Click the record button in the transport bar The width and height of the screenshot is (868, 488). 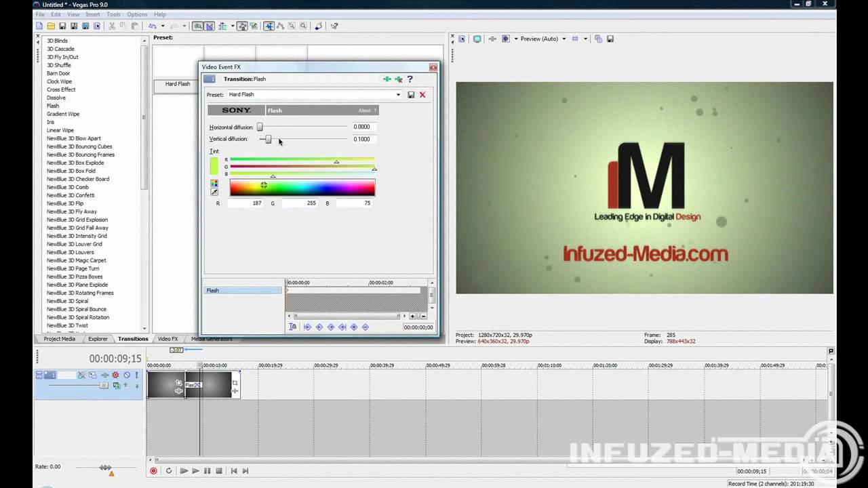click(153, 470)
